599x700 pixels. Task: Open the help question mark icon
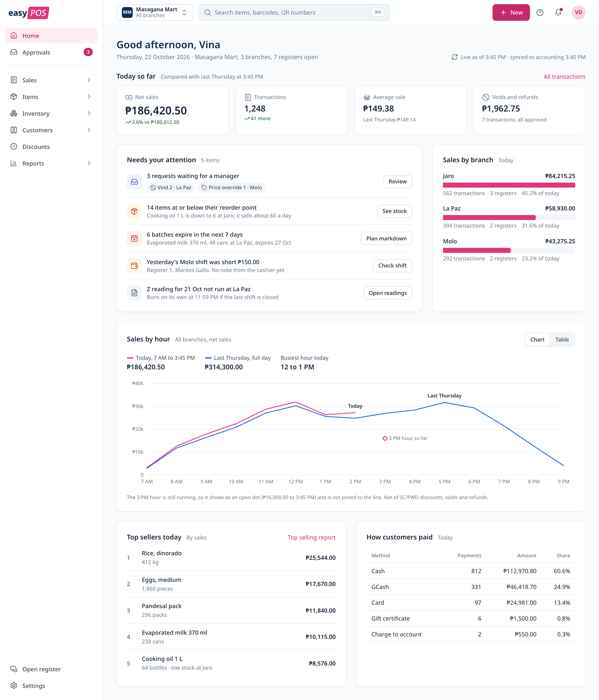click(540, 12)
